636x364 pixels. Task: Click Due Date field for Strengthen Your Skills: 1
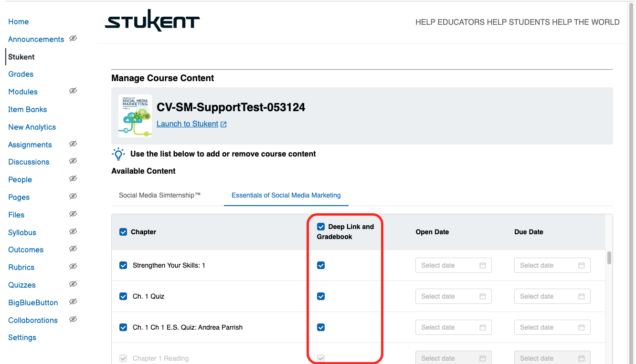point(552,265)
